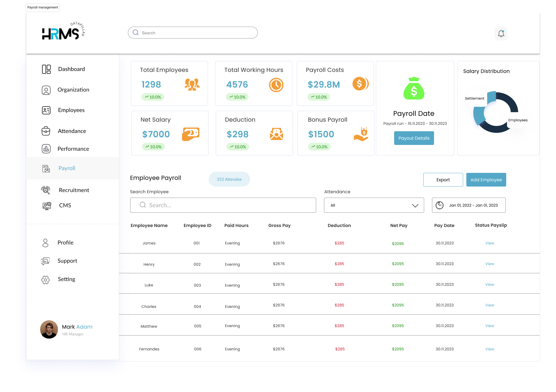
Task: Open Attendance briefcase icon
Action: pos(46,131)
